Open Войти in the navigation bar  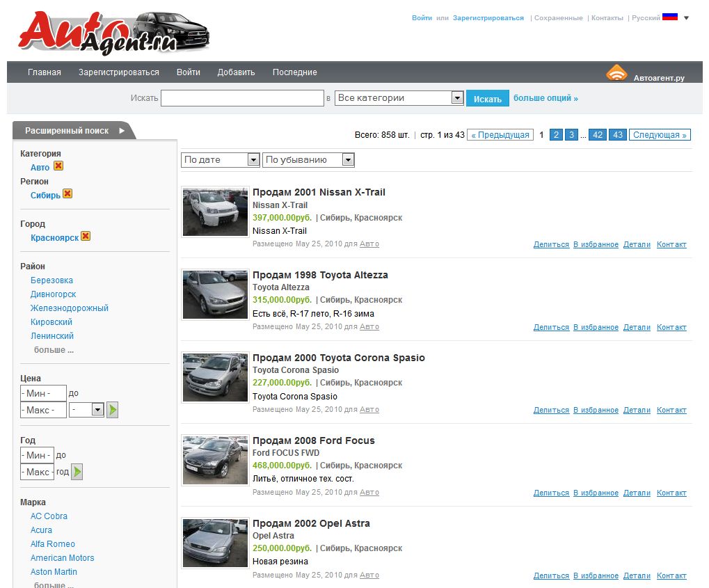tap(189, 72)
